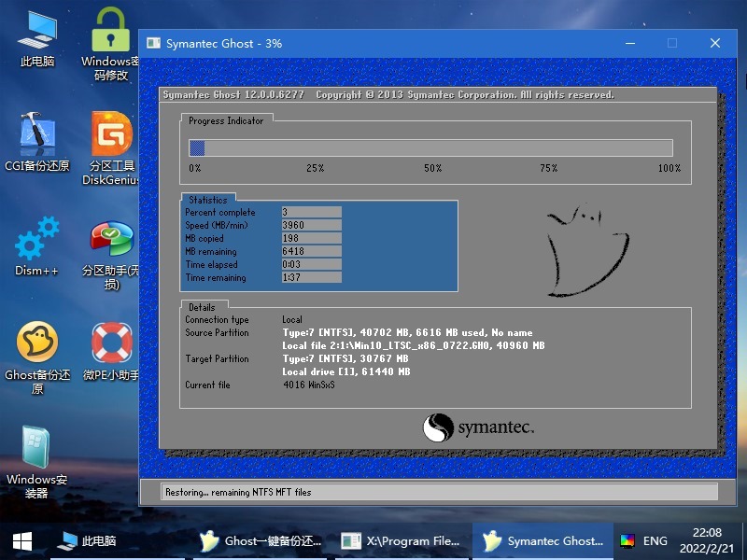Switch to the X:\Program File taskbar window
This screenshot has width=747, height=560.
pyautogui.click(x=400, y=540)
